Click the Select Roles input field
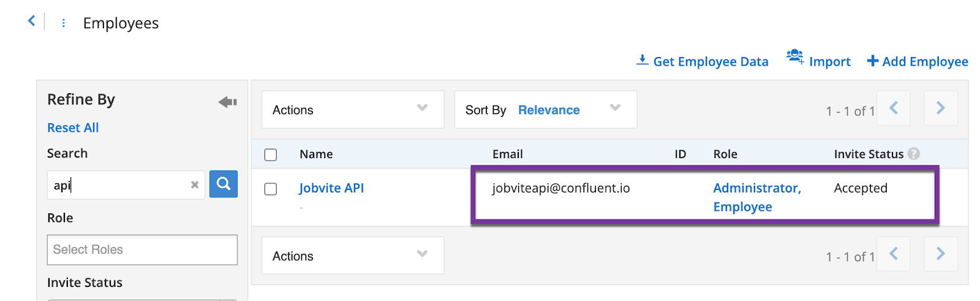The height and width of the screenshot is (301, 980). pos(142,250)
